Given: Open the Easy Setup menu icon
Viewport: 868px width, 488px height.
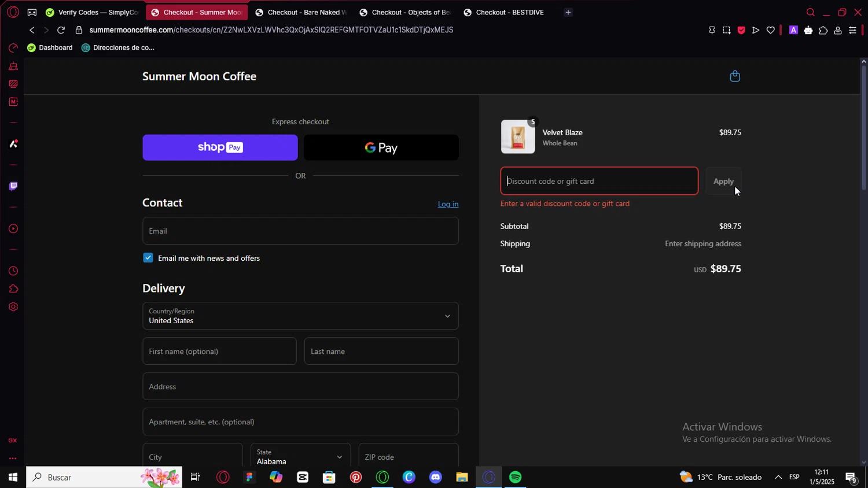Looking at the screenshot, I should click(852, 31).
